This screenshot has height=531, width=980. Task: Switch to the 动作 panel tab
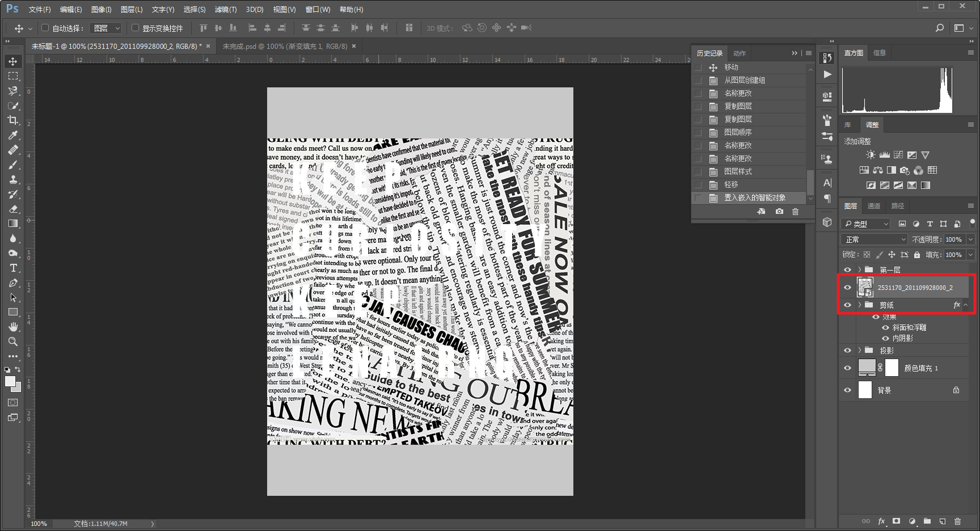[740, 53]
